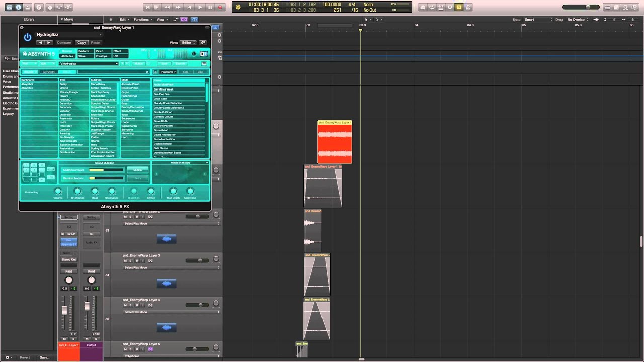Click the Absynth Brightness knob
The width and height of the screenshot is (644, 362).
pos(77,191)
